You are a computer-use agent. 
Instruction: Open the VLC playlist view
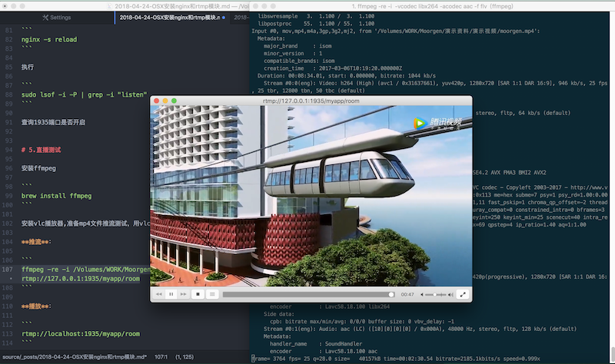(213, 294)
